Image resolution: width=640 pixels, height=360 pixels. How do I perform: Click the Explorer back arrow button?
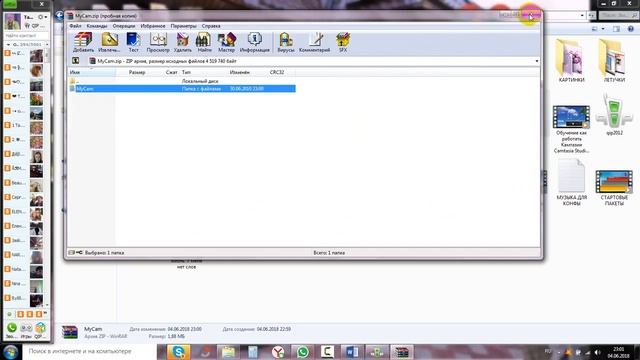60,16
